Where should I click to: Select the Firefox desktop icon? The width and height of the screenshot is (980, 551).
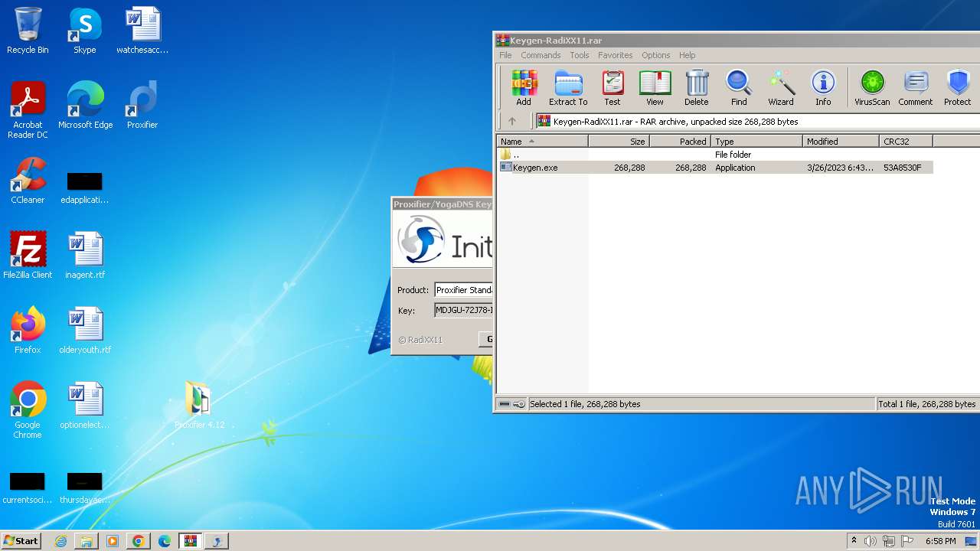click(x=28, y=331)
